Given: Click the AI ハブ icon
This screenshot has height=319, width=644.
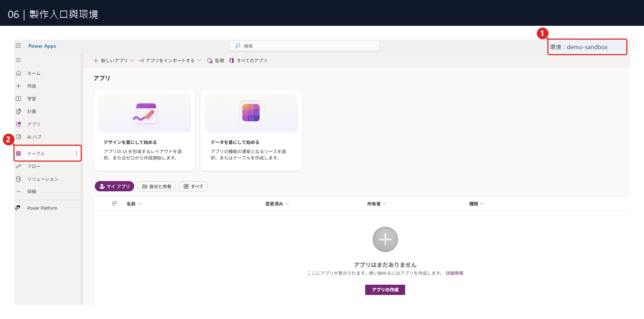Looking at the screenshot, I should pyautogui.click(x=18, y=137).
